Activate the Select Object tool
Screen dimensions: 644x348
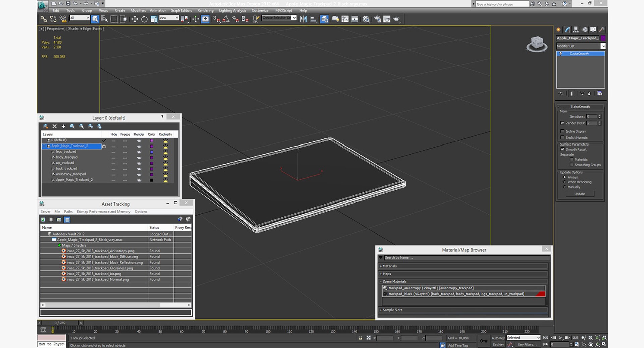point(95,19)
